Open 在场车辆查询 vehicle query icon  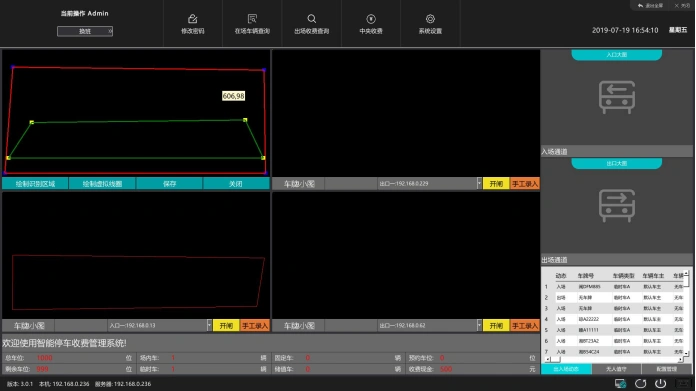tap(252, 19)
